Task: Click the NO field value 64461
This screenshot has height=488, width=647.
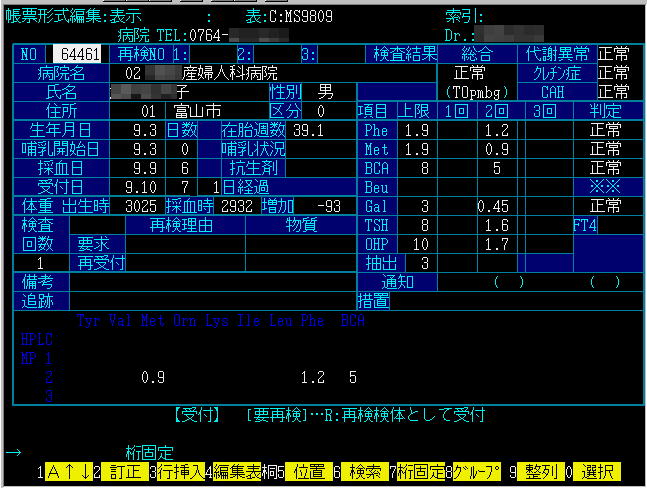Action: tap(79, 54)
